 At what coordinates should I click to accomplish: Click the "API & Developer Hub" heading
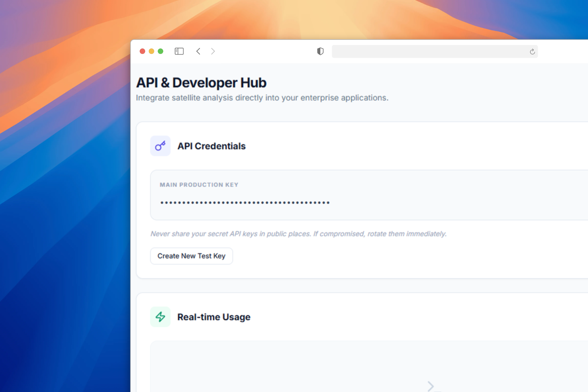[x=201, y=83]
